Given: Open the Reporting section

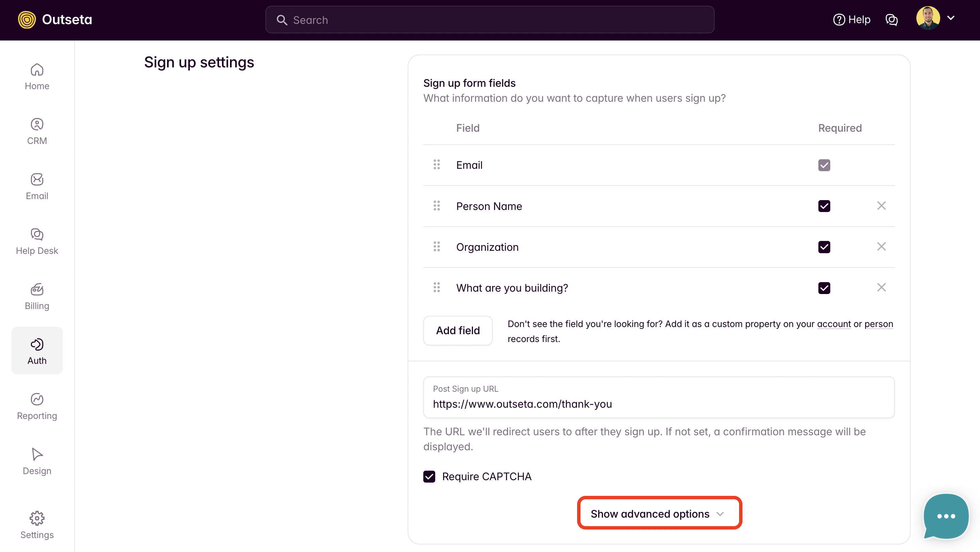Looking at the screenshot, I should [37, 406].
